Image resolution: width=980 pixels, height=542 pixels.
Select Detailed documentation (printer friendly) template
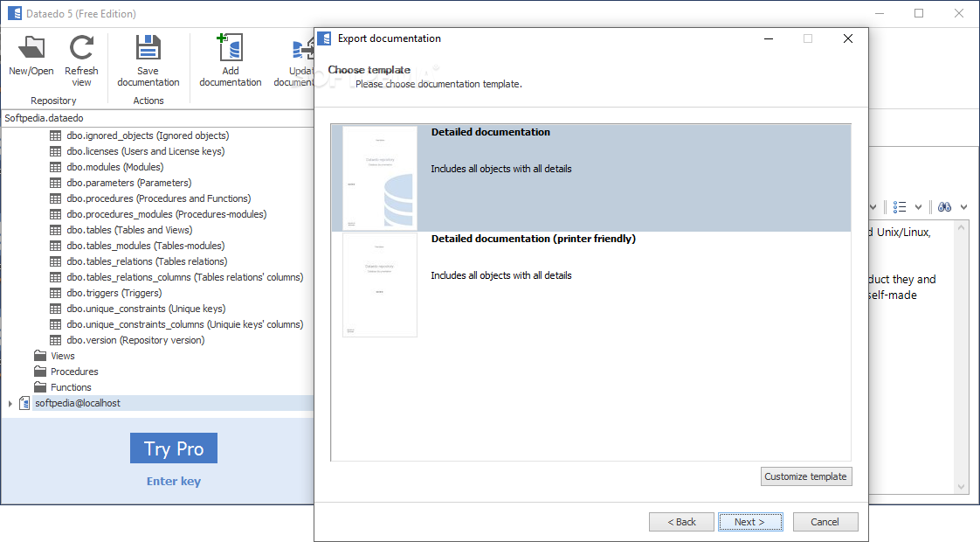[591, 285]
